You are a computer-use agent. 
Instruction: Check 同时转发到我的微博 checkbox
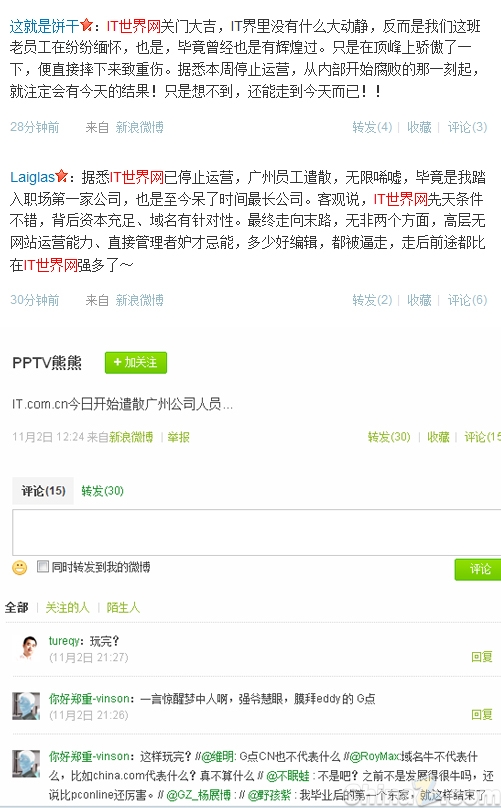click(43, 567)
